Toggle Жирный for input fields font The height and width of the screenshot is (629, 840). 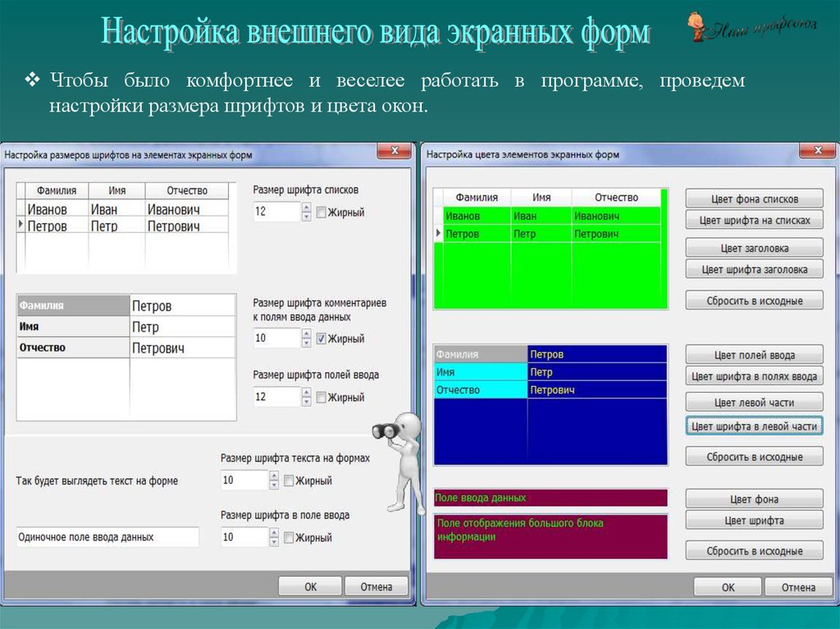322,398
